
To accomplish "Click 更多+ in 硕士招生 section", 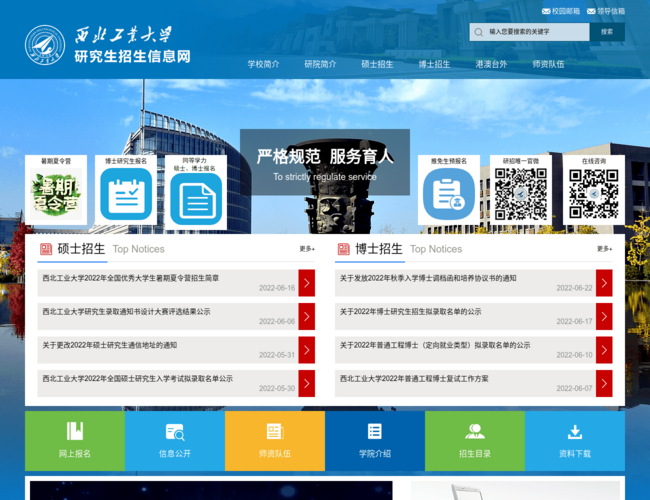I will click(307, 249).
